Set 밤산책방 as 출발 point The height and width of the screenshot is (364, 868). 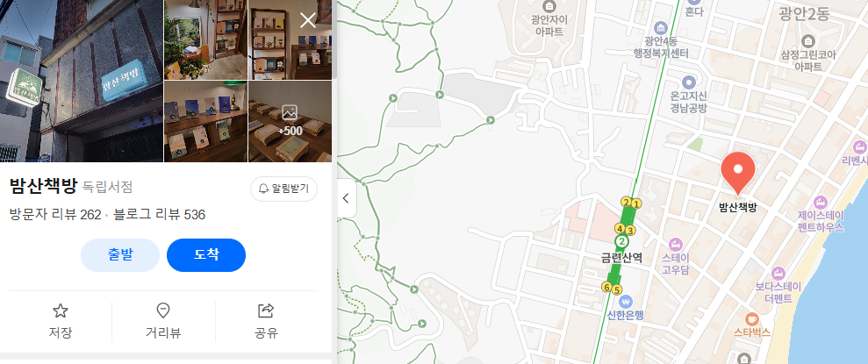tap(120, 255)
